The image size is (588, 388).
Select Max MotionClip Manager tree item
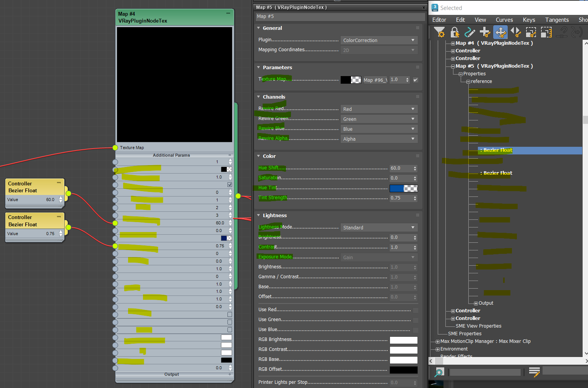coord(485,341)
